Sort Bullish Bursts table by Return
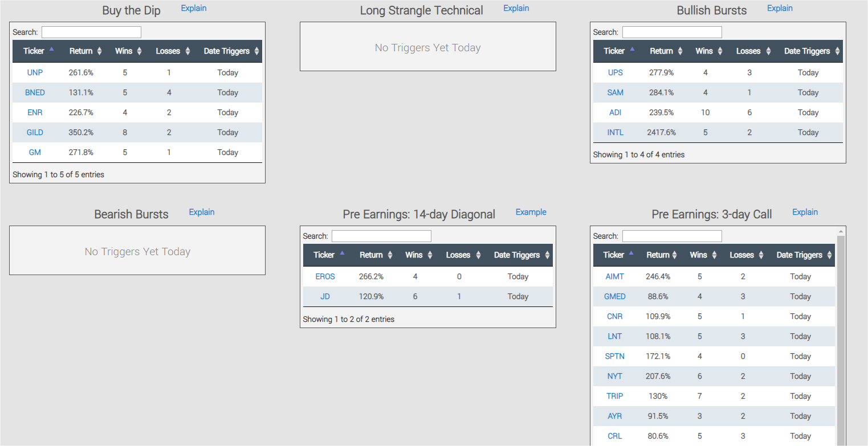 666,51
